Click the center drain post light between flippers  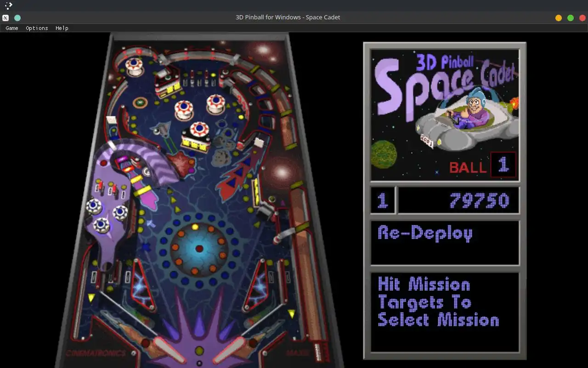tap(199, 351)
